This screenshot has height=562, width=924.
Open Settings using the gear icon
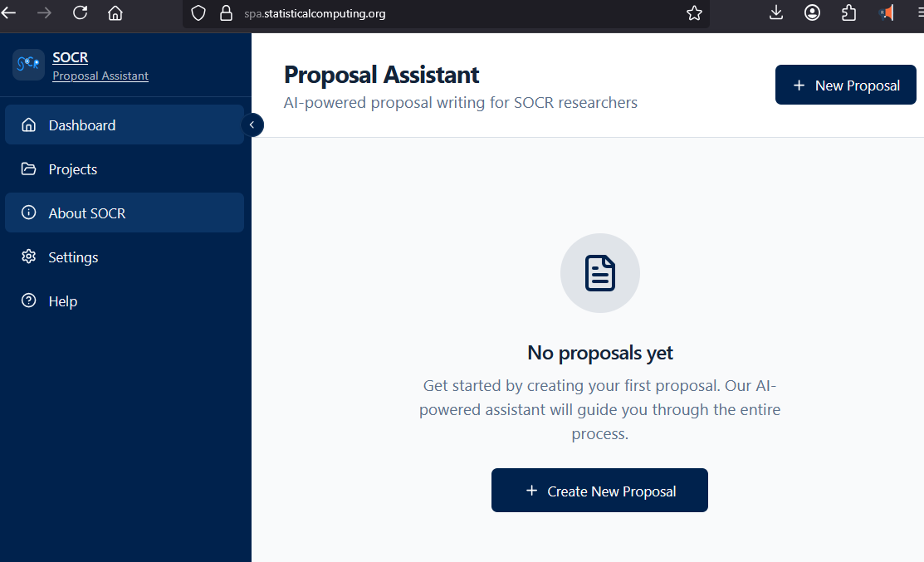pyautogui.click(x=31, y=257)
